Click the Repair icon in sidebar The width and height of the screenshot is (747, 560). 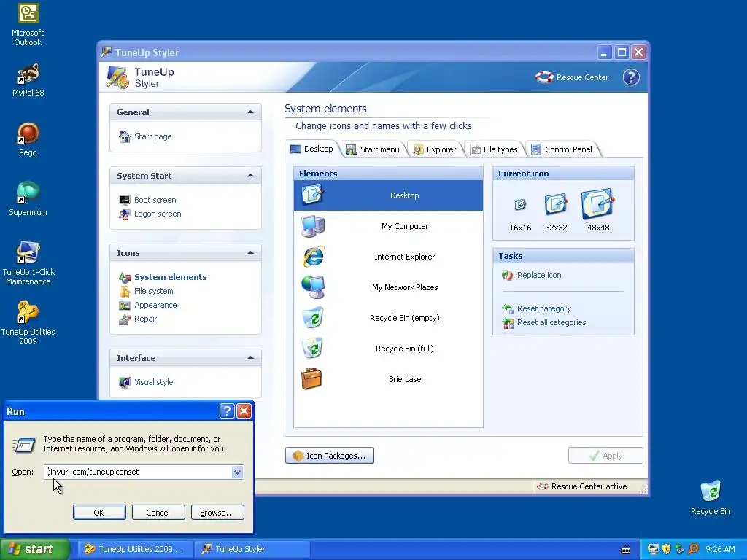tap(124, 319)
